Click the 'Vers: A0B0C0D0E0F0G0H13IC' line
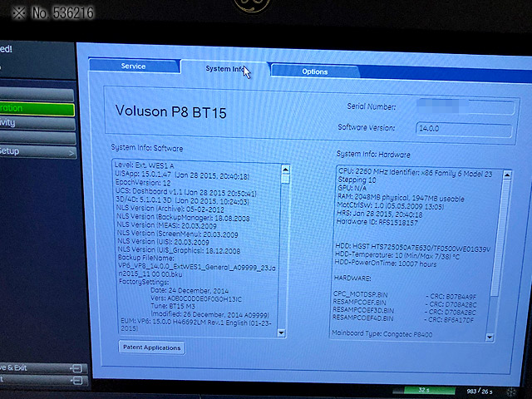This screenshot has width=532, height=399. [x=196, y=299]
